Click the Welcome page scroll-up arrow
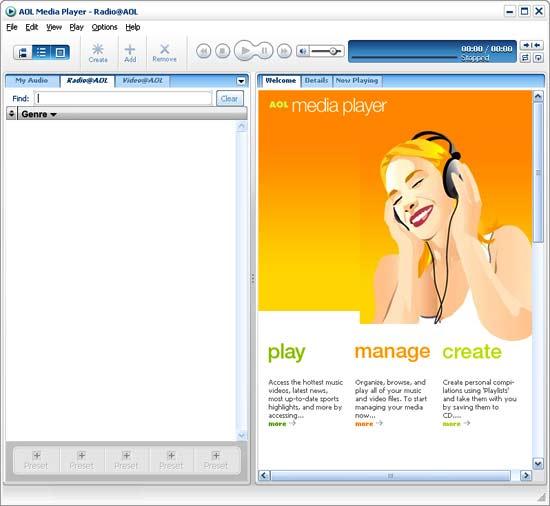 538,96
